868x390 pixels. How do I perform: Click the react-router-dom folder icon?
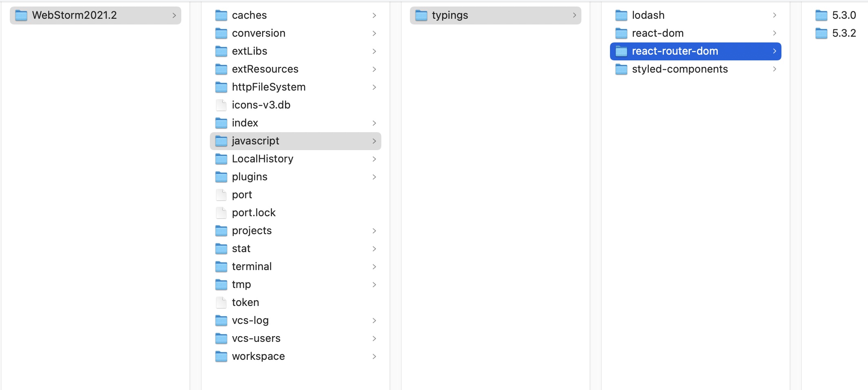coord(621,51)
